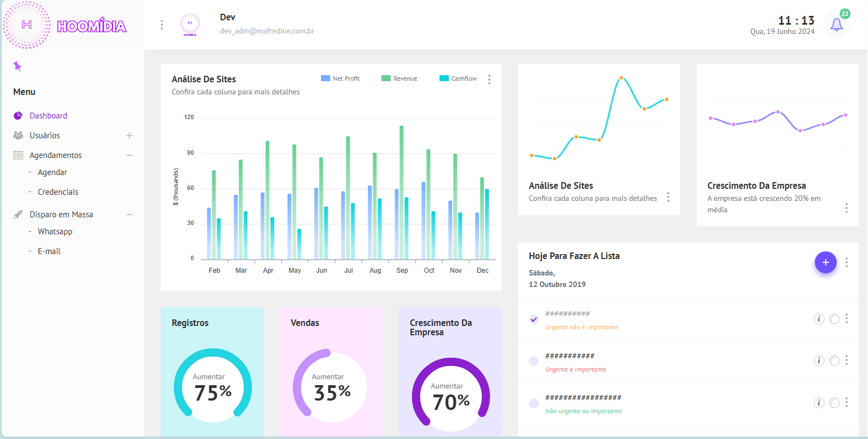
Task: Click the peak point on the cyan line chart
Action: pos(621,78)
